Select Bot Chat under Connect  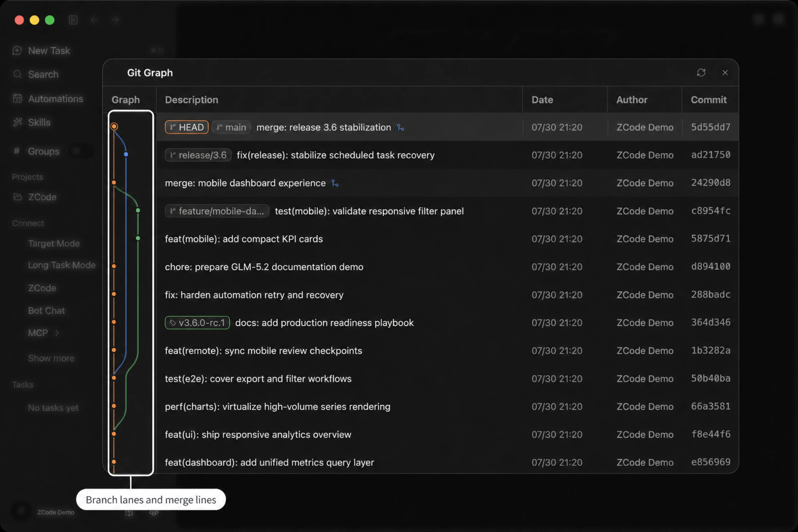pyautogui.click(x=46, y=311)
